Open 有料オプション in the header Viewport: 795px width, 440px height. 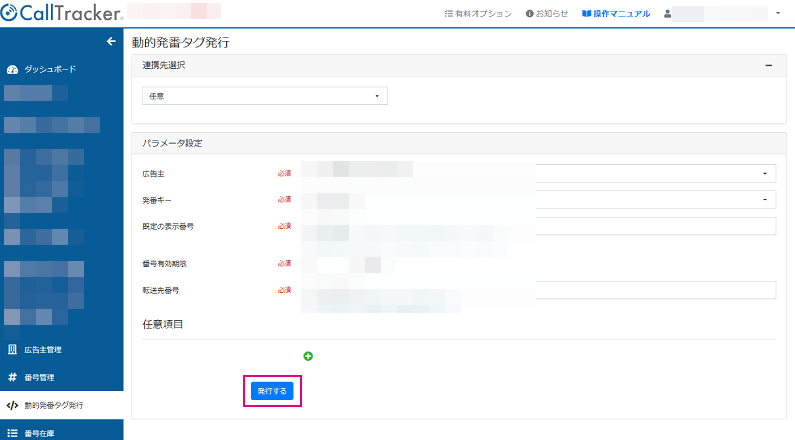coord(483,14)
